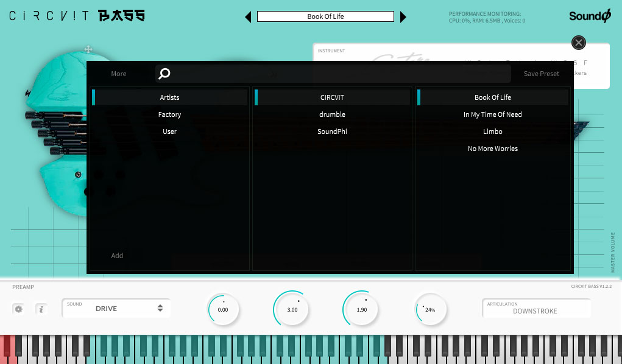This screenshot has height=364, width=622.
Task: Load the Limbo preset
Action: click(x=492, y=131)
